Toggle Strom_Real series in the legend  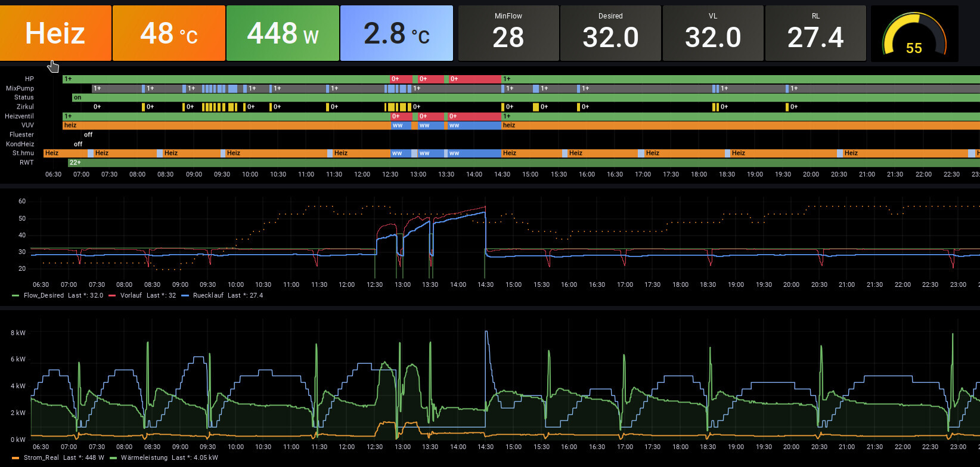coord(41,457)
